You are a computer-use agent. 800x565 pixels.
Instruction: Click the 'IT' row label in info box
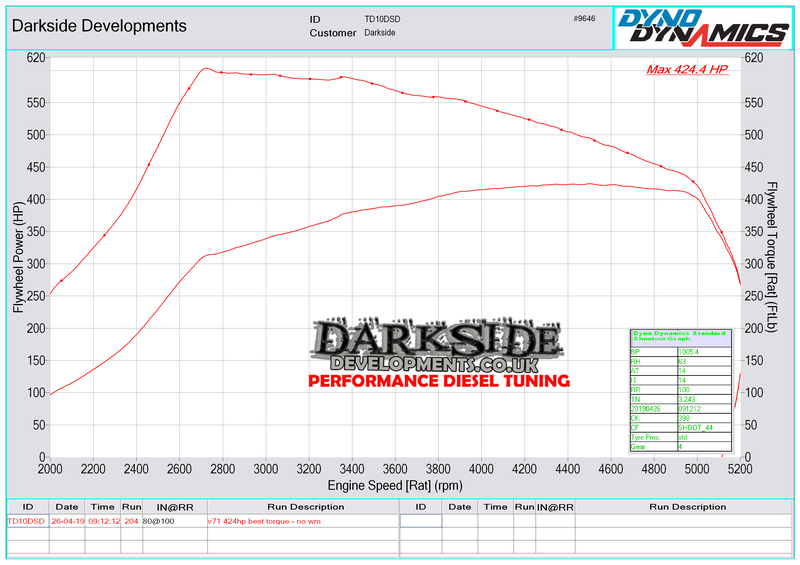coord(634,380)
